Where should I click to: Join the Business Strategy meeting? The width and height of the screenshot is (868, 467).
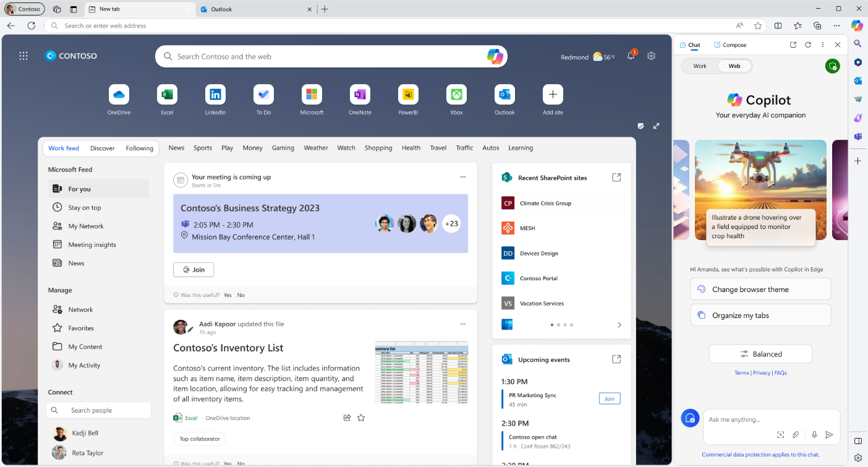pyautogui.click(x=194, y=270)
